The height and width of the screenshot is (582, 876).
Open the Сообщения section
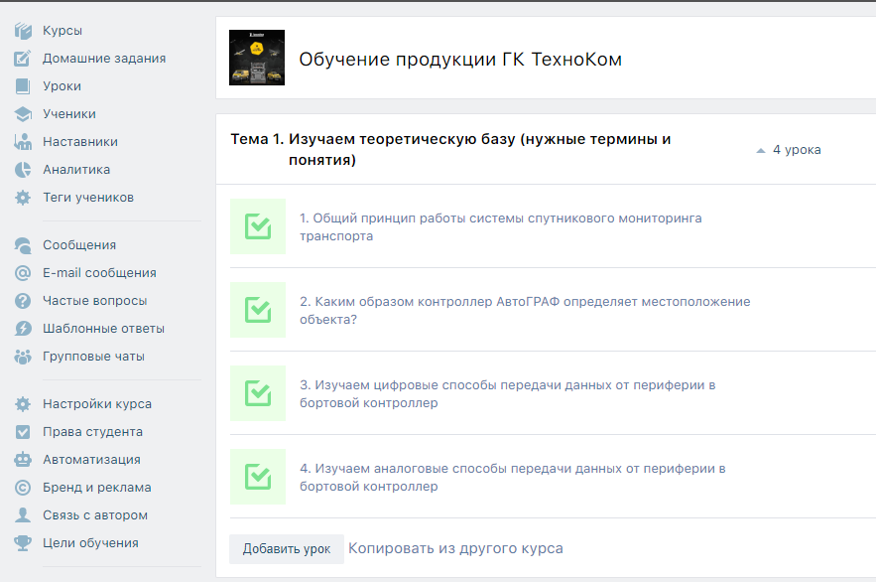(x=79, y=245)
